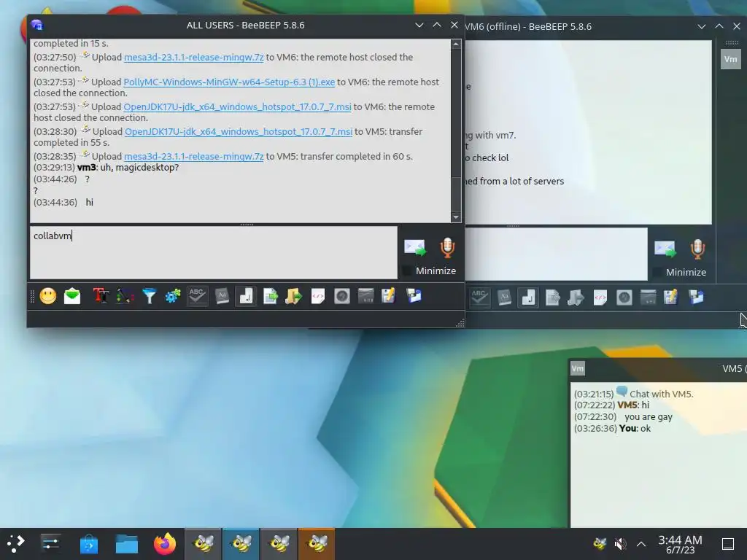This screenshot has width=747, height=560.
Task: Enable Minimize checkbox in ALL USERS window
Action: point(406,271)
